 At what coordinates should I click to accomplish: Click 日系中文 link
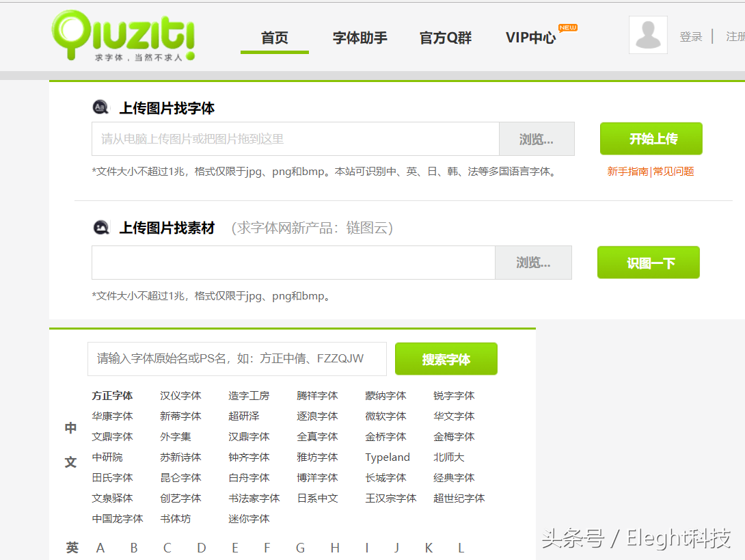click(317, 498)
